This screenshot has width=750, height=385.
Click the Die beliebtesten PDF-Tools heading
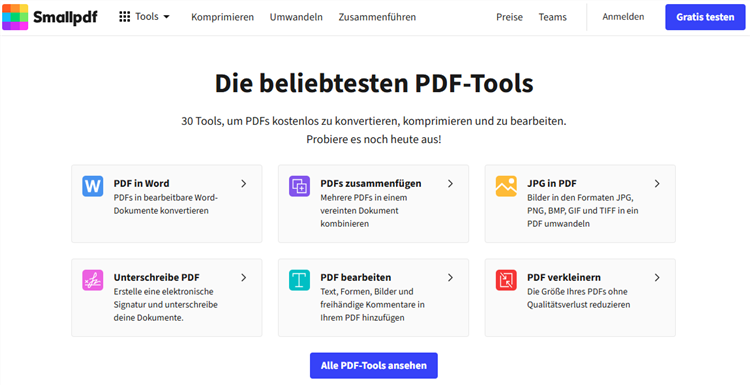[x=374, y=83]
